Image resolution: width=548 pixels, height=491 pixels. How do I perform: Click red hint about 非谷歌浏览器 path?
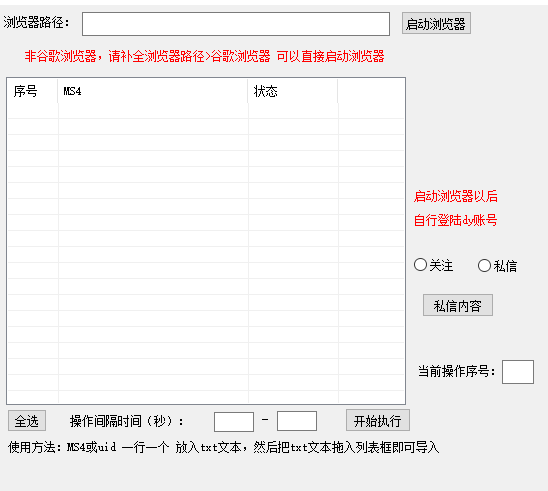[x=204, y=56]
